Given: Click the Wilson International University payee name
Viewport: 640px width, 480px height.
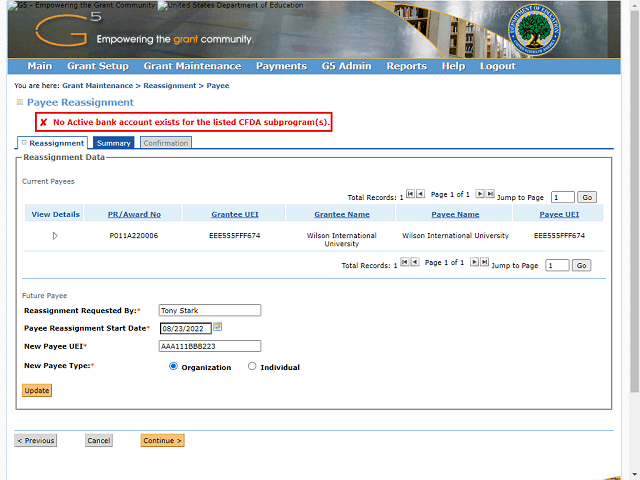Looking at the screenshot, I should click(x=456, y=236).
